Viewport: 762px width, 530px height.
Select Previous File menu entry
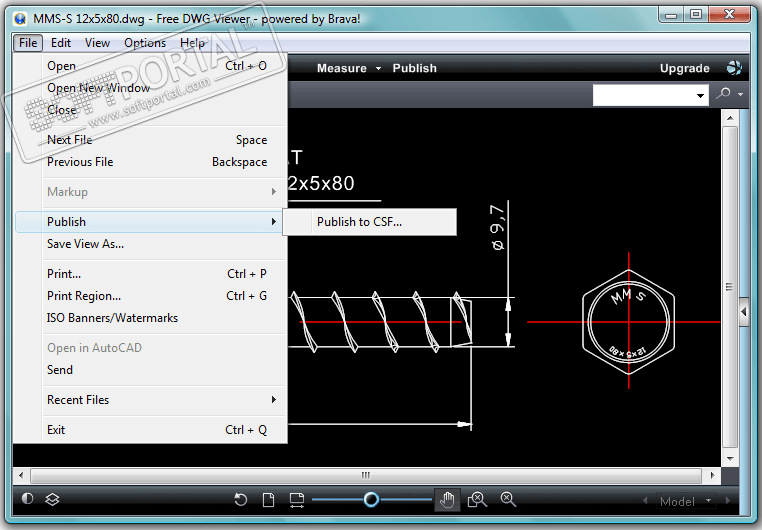(150, 162)
